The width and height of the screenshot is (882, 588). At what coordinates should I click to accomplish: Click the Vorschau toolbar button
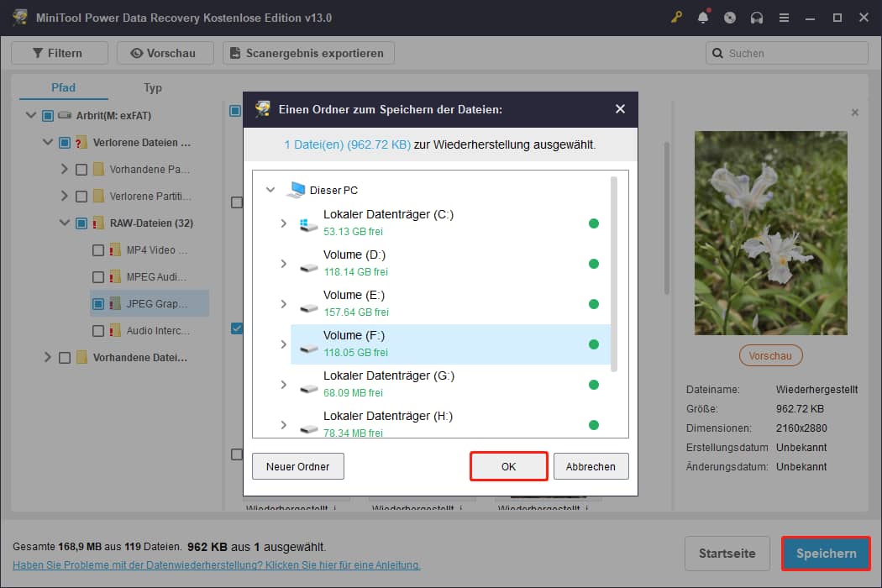pyautogui.click(x=165, y=53)
